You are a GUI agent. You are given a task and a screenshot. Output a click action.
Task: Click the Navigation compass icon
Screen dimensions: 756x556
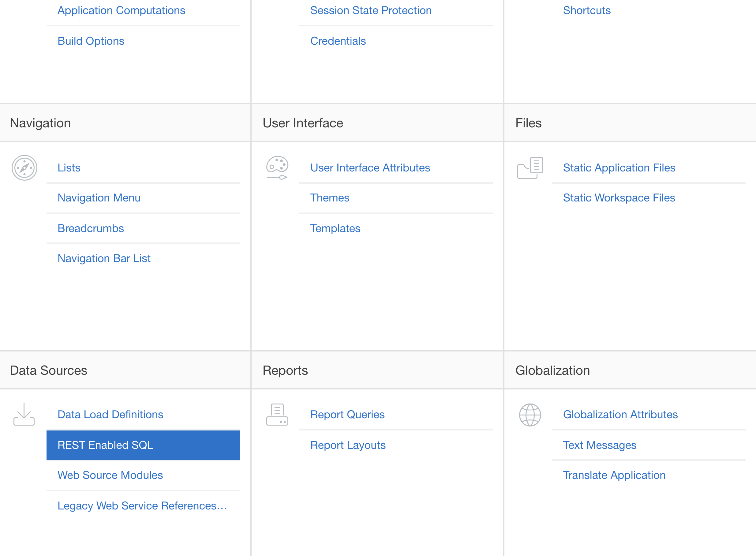coord(24,167)
